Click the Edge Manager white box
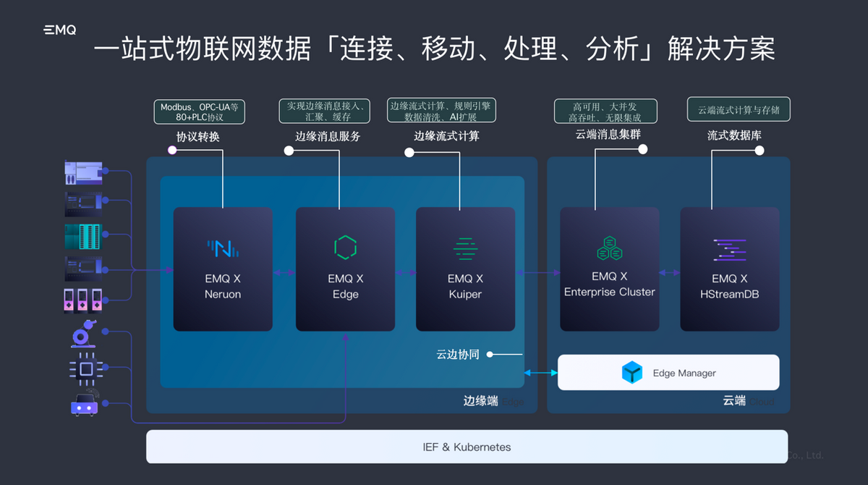This screenshot has height=485, width=868. [668, 373]
